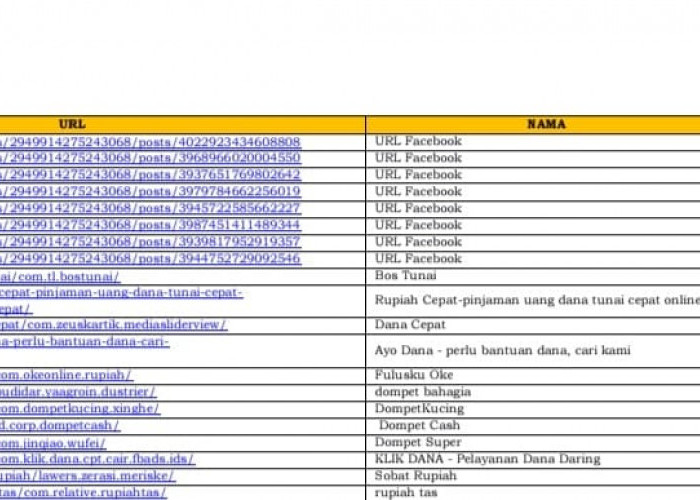Image resolution: width=700 pixels, height=500 pixels.
Task: Select the Sobat Rupiah name cell
Action: pyautogui.click(x=533, y=476)
